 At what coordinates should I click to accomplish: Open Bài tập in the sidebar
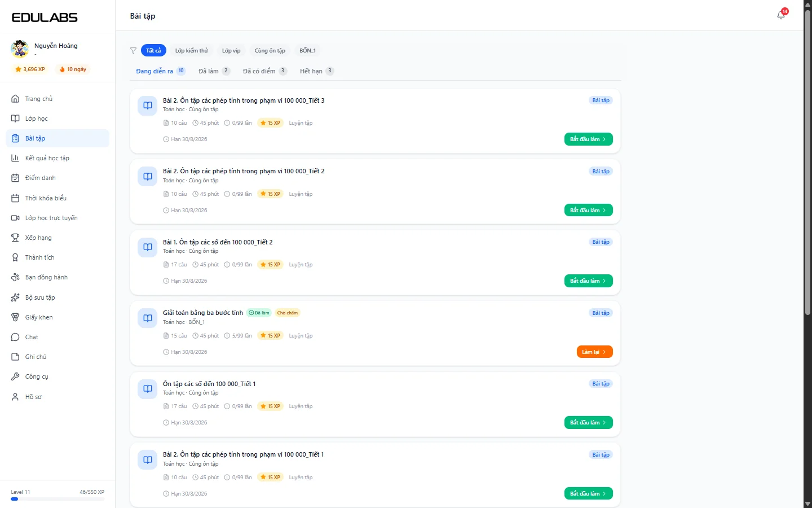(58, 138)
